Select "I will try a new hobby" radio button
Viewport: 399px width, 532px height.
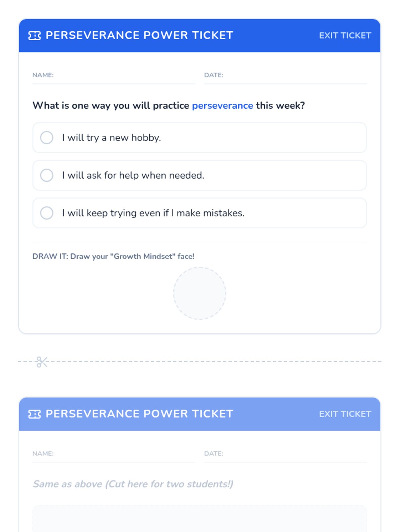pos(47,138)
